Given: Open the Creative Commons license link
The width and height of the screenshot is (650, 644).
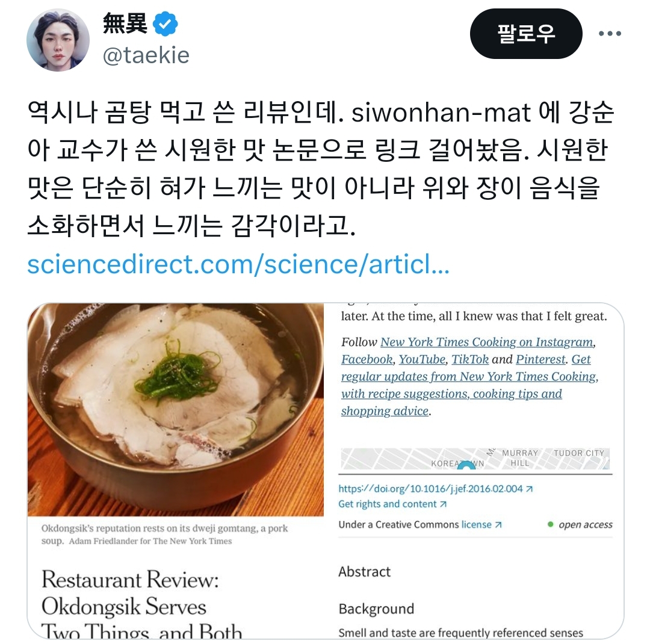Looking at the screenshot, I should tap(481, 525).
